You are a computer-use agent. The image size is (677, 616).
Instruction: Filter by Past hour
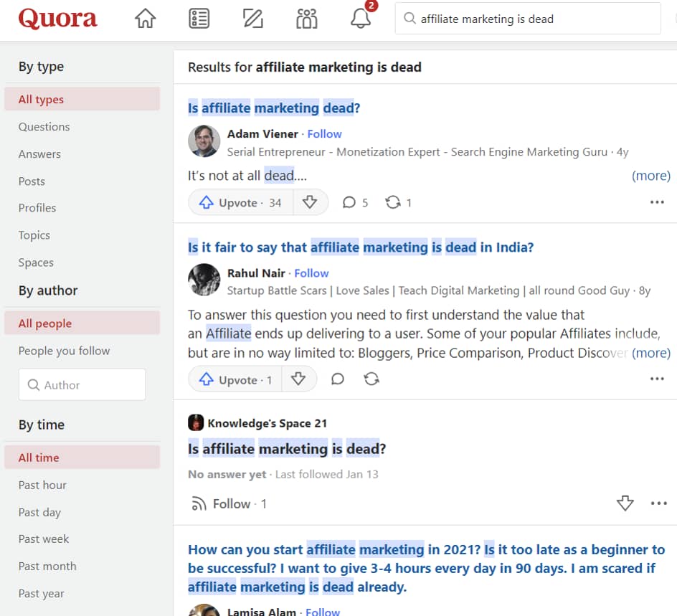pyautogui.click(x=42, y=485)
